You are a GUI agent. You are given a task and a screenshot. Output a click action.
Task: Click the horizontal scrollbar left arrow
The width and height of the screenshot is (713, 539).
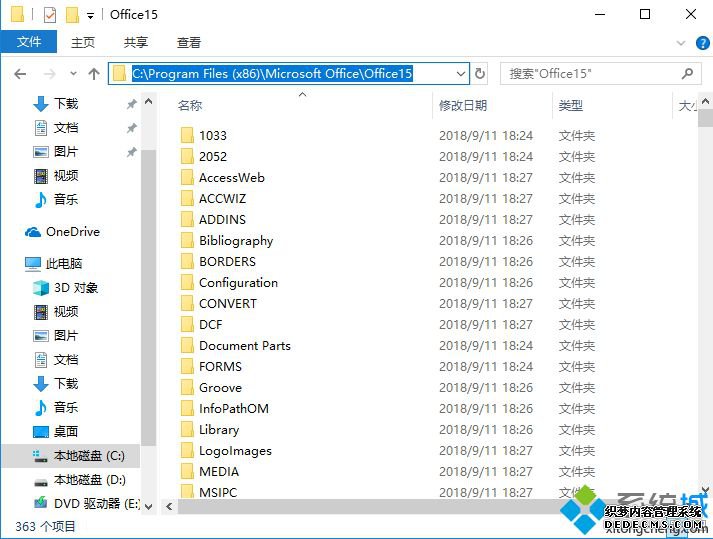pyautogui.click(x=170, y=506)
